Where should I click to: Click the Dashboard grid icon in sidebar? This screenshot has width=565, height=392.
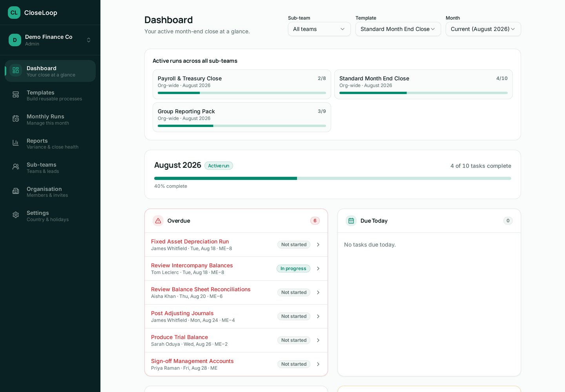point(16,70)
